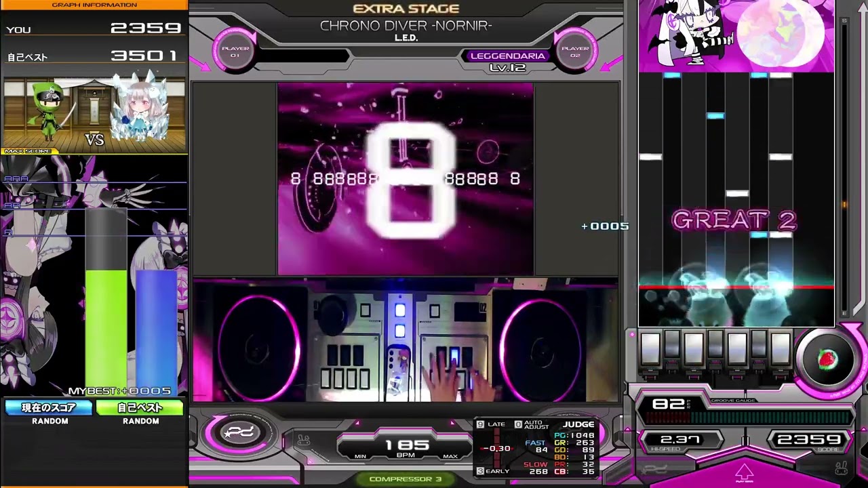Click the left turntable in the hand camera view

(x=259, y=348)
